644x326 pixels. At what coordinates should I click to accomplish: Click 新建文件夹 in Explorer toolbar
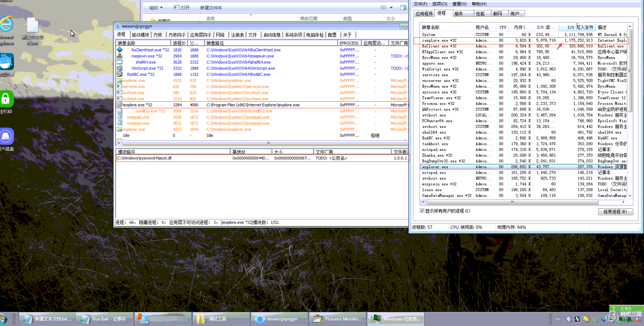point(211,7)
